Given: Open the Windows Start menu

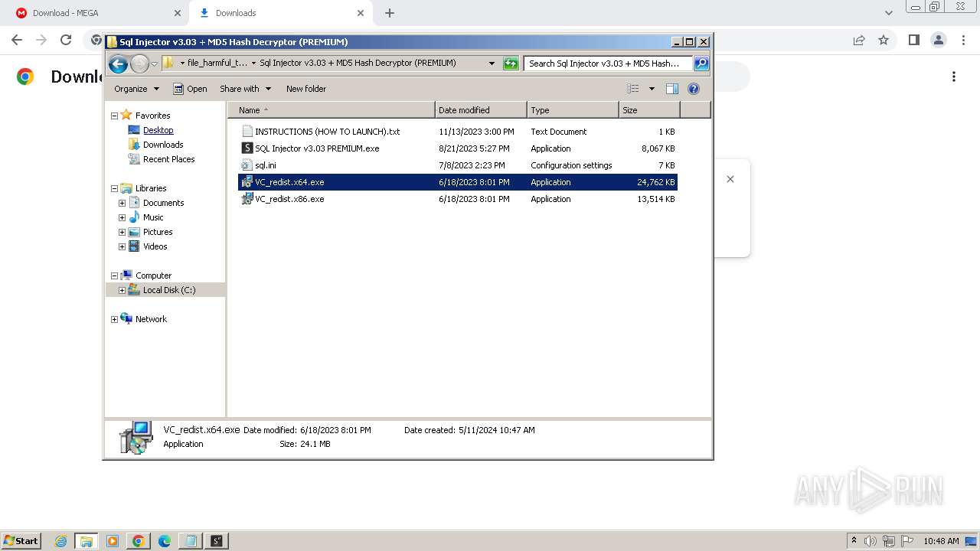Looking at the screenshot, I should pyautogui.click(x=21, y=541).
